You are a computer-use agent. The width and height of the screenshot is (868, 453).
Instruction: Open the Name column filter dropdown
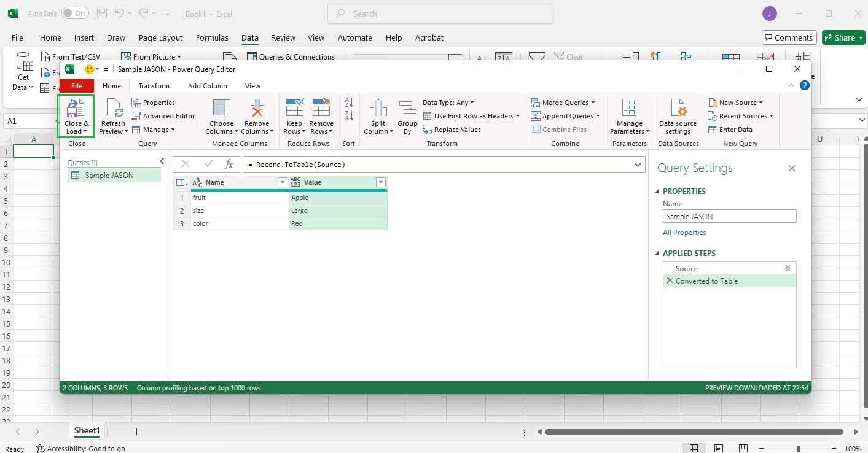(x=283, y=182)
